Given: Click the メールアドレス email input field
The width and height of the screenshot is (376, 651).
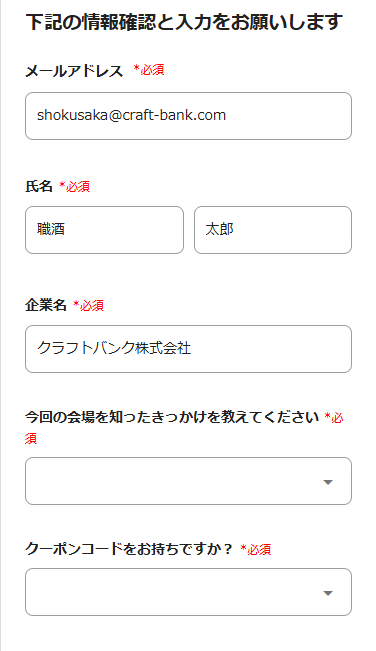Looking at the screenshot, I should click(x=188, y=116).
